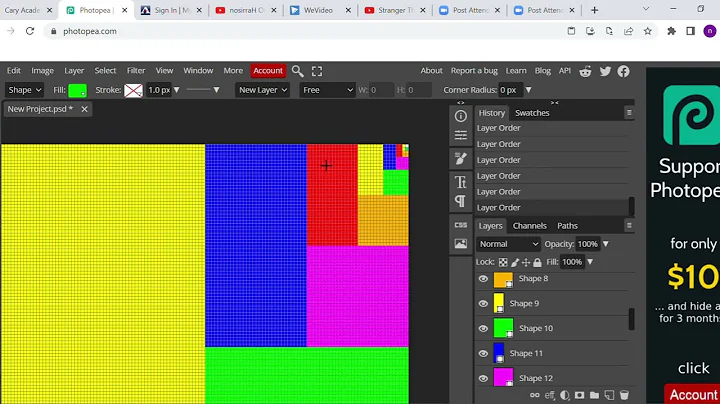Open the Layer menu

[x=74, y=71]
